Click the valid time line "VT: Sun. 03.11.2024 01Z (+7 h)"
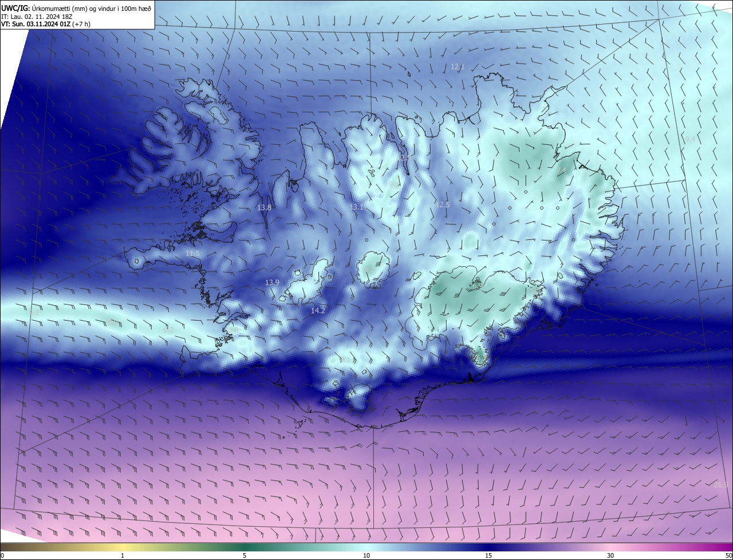Viewport: 733px width, 560px height. [x=46, y=24]
